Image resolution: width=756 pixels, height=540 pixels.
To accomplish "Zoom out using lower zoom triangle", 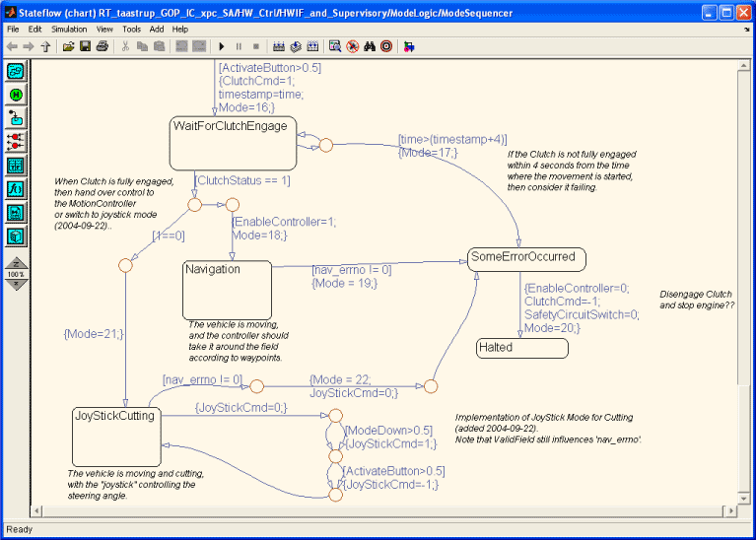I will click(17, 285).
